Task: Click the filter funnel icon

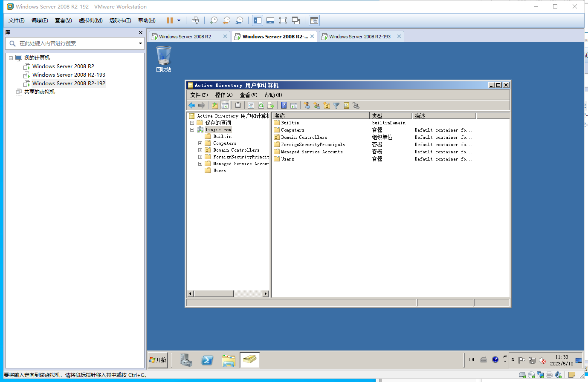Action: click(x=336, y=106)
